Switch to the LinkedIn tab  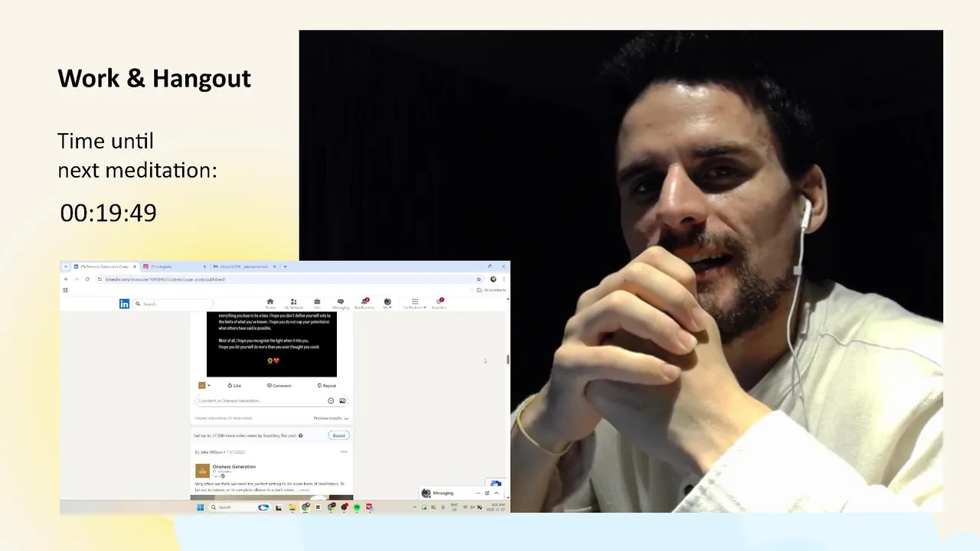pyautogui.click(x=104, y=266)
